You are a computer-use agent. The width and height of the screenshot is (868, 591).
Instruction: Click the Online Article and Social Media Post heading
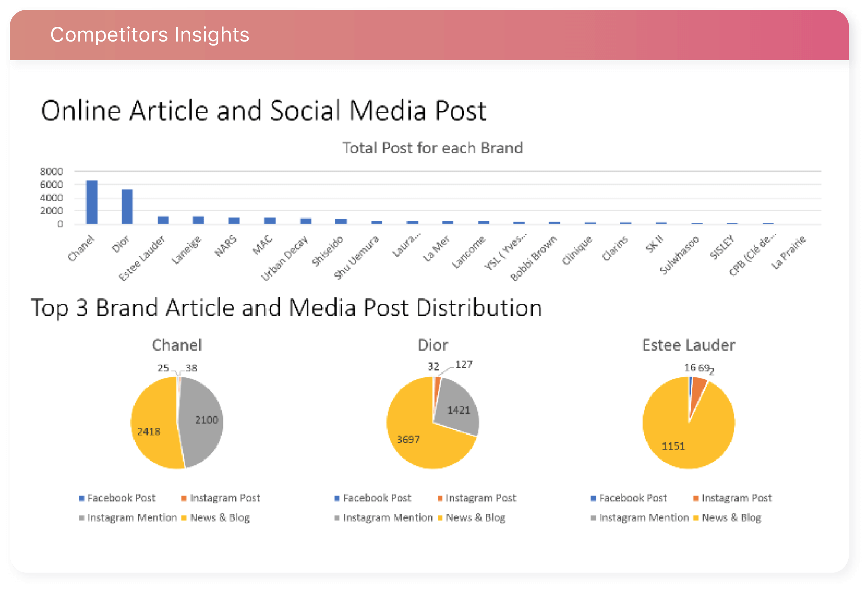click(x=264, y=111)
